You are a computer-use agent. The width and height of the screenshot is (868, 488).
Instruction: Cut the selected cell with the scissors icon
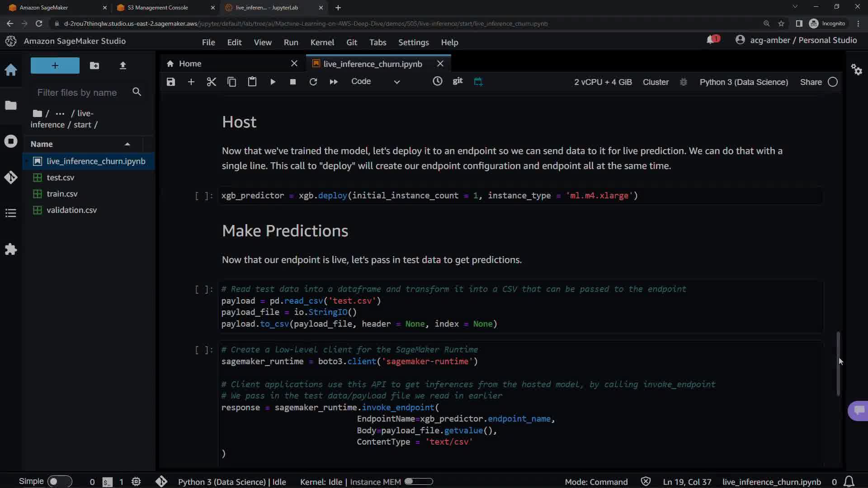click(211, 82)
